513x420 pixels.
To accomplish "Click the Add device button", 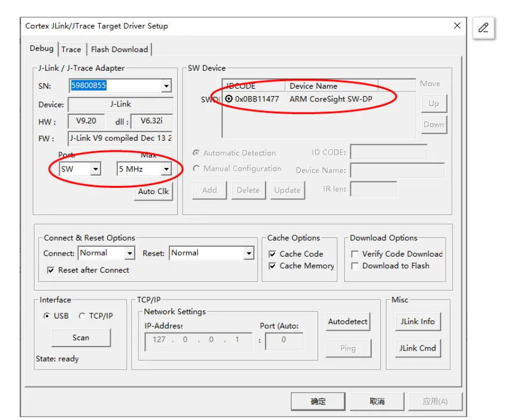I will coord(209,190).
